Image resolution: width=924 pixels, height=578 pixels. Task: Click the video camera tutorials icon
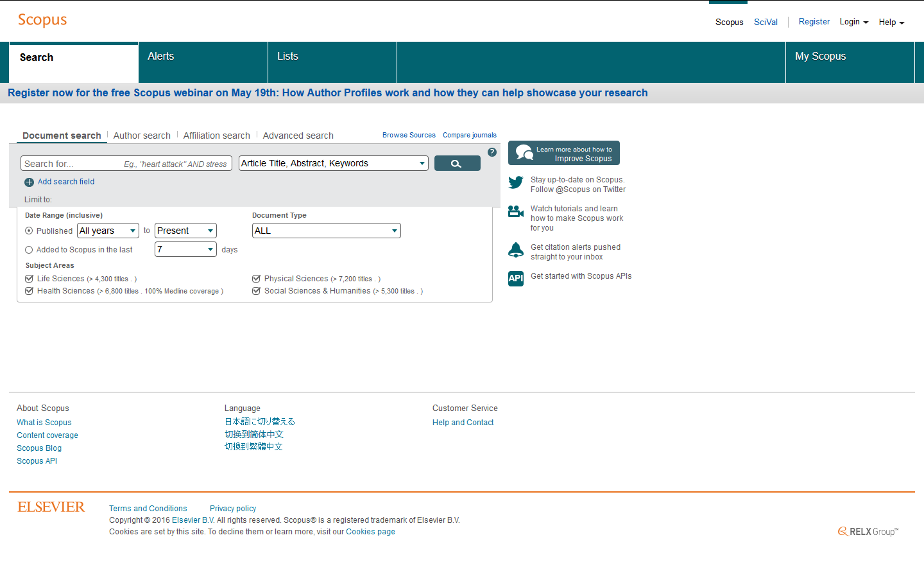(516, 211)
